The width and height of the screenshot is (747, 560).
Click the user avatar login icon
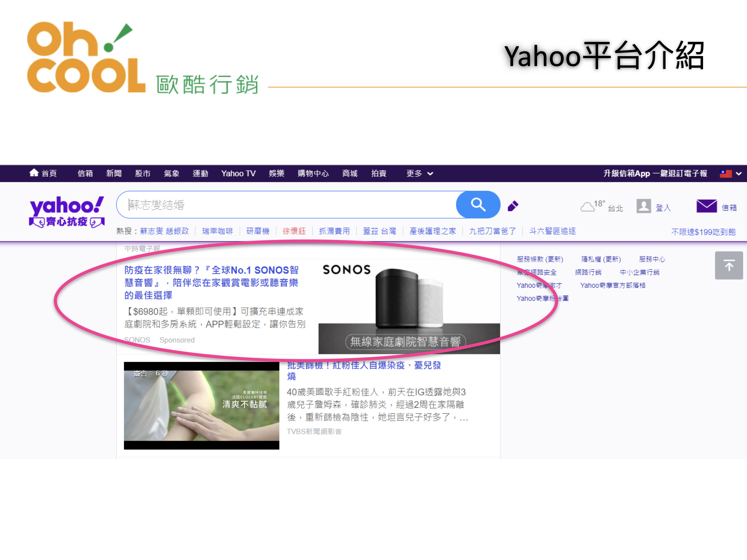click(x=643, y=206)
